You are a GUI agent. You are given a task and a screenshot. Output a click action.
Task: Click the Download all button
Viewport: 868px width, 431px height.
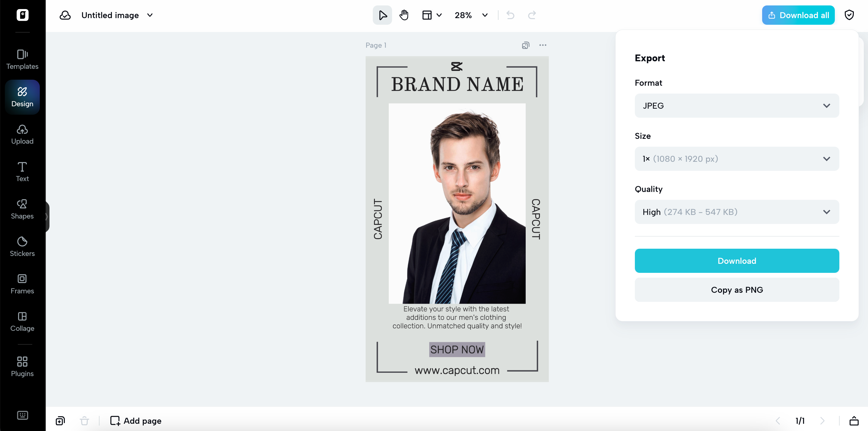798,15
